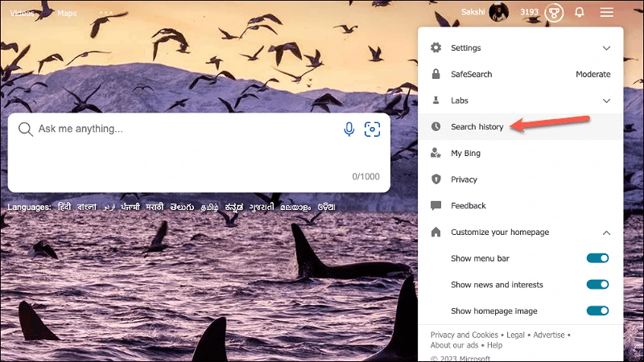Expand the Settings chevron
This screenshot has height=362, width=644.
tap(607, 48)
